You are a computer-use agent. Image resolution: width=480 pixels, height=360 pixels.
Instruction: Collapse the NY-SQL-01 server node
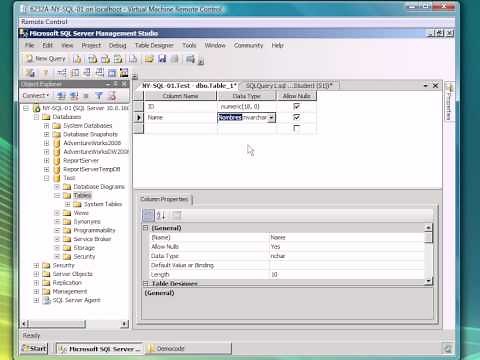click(26, 108)
